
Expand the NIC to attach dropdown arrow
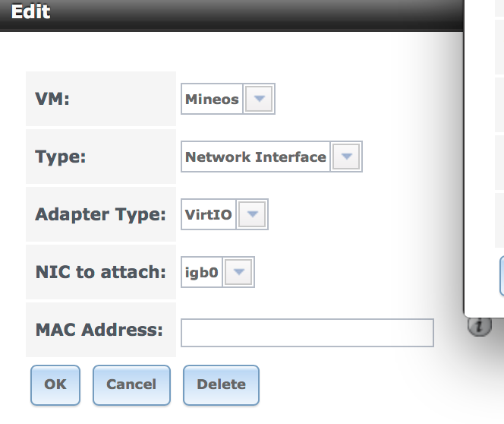238,272
